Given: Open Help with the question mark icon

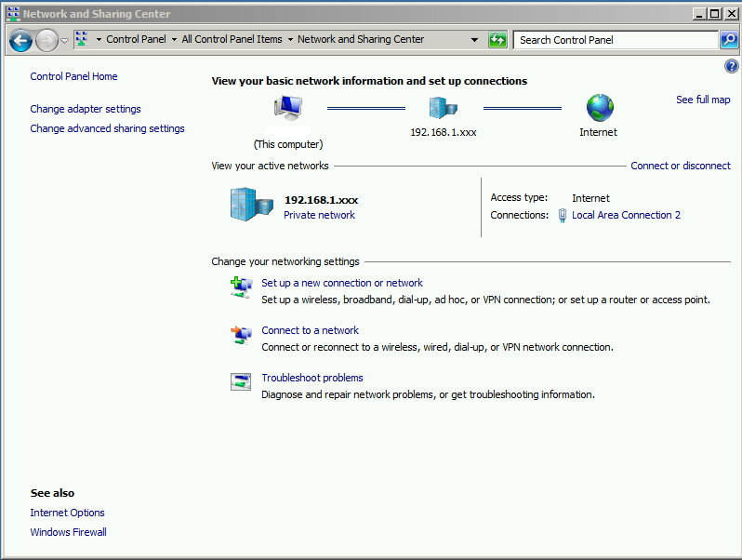Looking at the screenshot, I should coord(731,66).
